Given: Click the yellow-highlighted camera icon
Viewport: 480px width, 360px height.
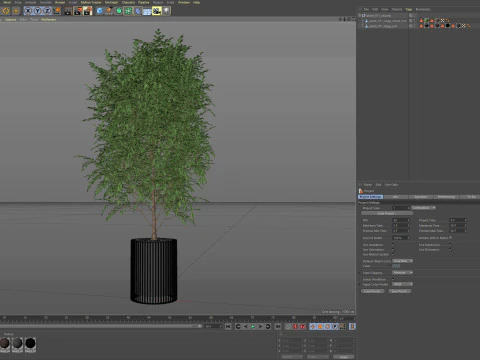Looking at the screenshot, I should click(x=157, y=11).
